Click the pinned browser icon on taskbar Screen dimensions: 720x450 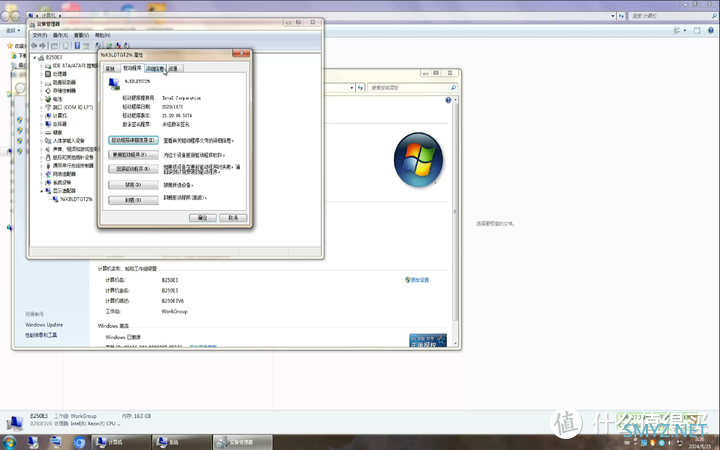click(79, 442)
